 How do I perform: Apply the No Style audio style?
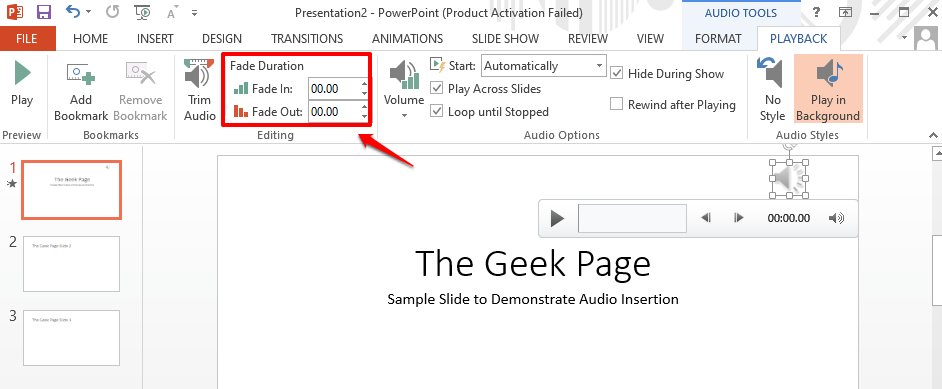pyautogui.click(x=772, y=89)
